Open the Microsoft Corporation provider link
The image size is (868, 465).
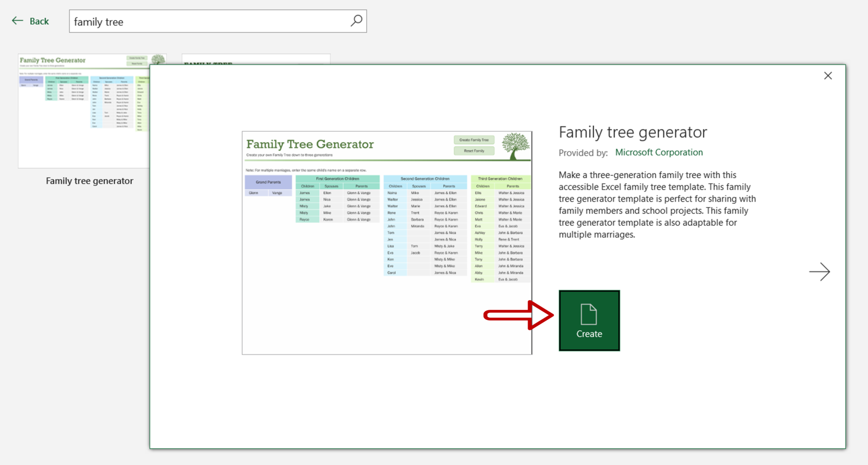(659, 152)
